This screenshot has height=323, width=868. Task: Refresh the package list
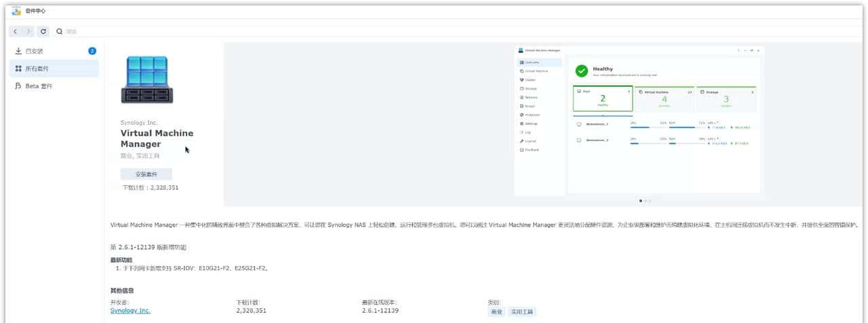tap(44, 31)
